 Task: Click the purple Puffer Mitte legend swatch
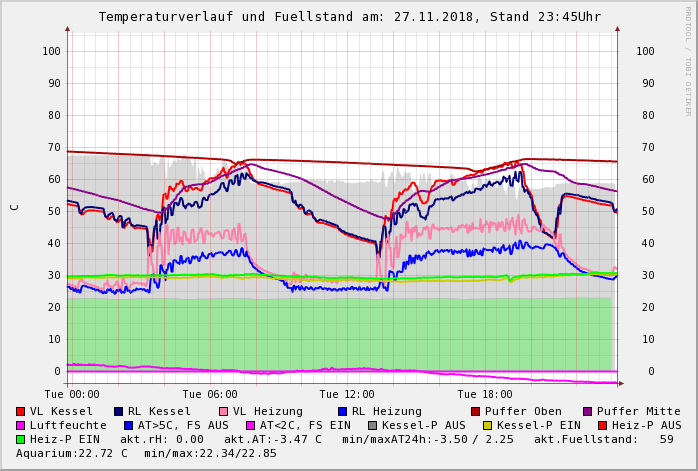[588, 411]
